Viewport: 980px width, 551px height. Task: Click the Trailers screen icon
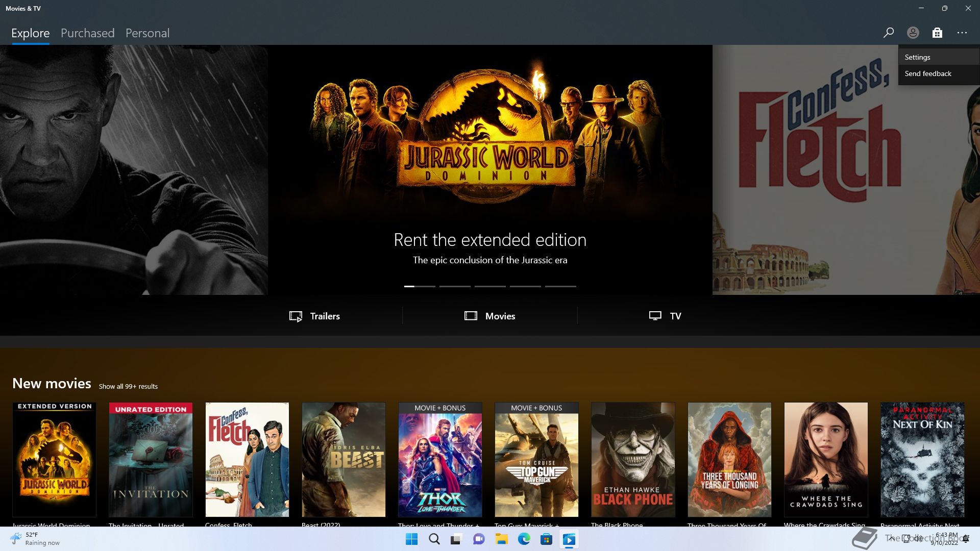coord(296,316)
